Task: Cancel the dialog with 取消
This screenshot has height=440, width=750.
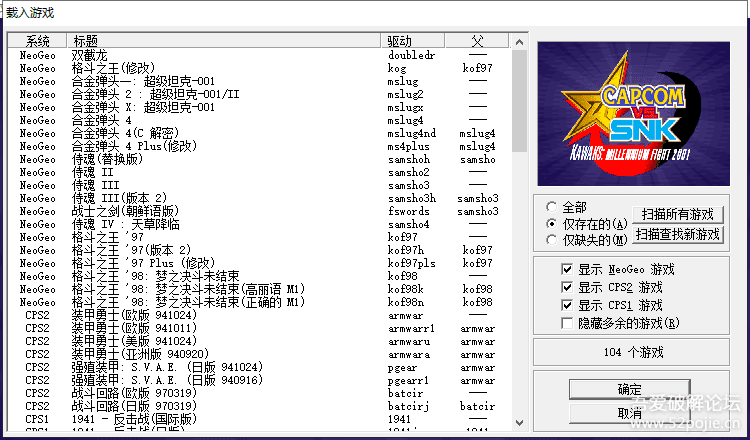Action: 629,412
